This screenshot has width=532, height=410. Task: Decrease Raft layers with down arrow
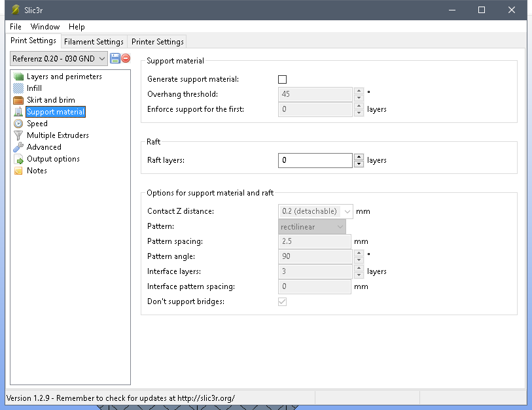(x=359, y=164)
